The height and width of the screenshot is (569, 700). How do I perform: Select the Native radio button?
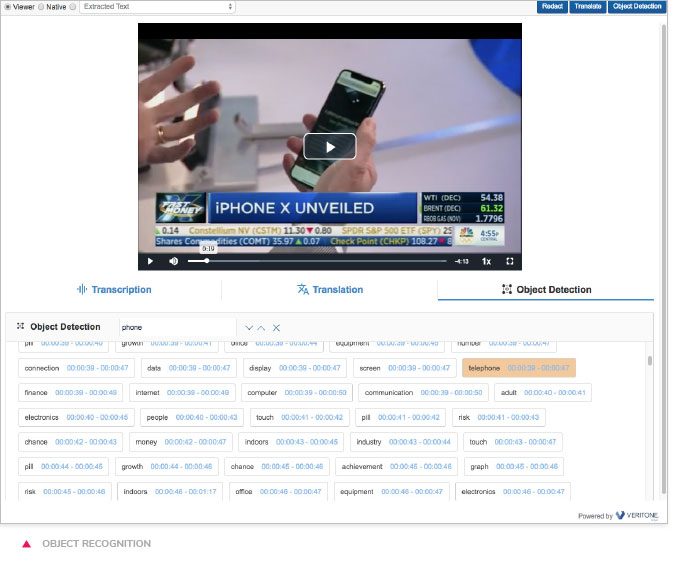click(x=41, y=7)
